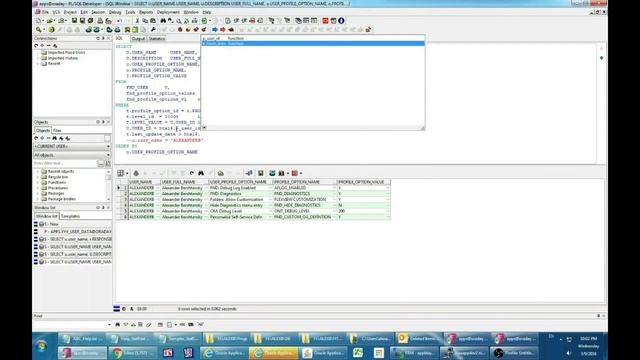
Task: Click the blue arrow debug icon
Action: coord(215,29)
